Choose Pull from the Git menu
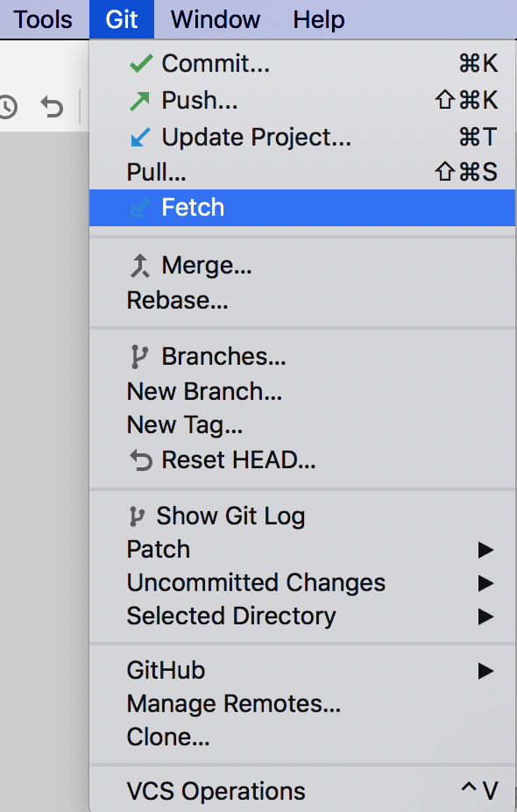The width and height of the screenshot is (517, 812). click(156, 172)
